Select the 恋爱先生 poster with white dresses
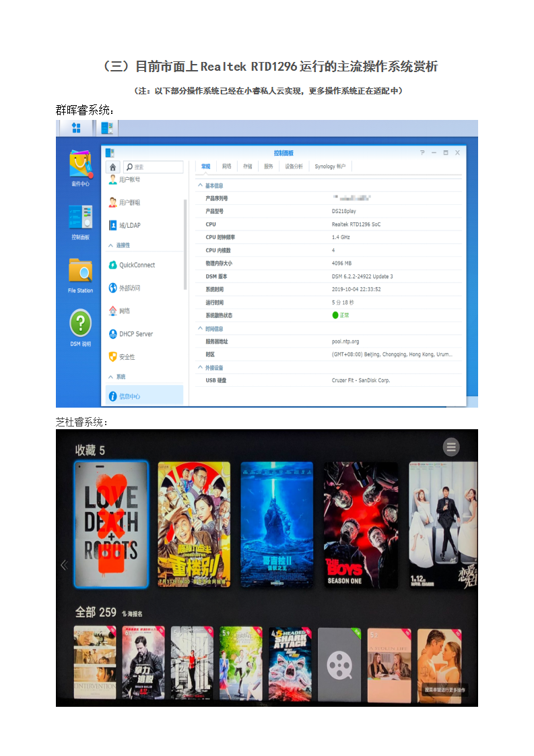 click(x=443, y=525)
